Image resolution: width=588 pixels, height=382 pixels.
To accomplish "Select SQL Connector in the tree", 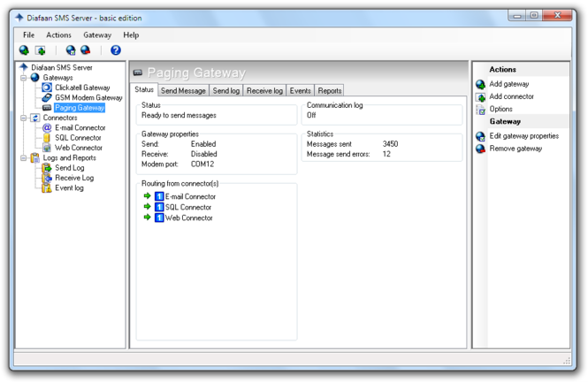I will 78,138.
